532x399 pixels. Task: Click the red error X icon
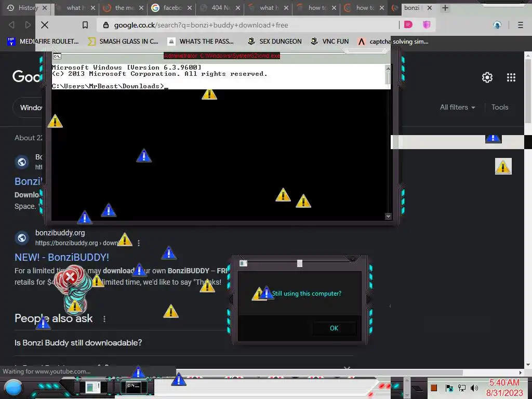(70, 277)
